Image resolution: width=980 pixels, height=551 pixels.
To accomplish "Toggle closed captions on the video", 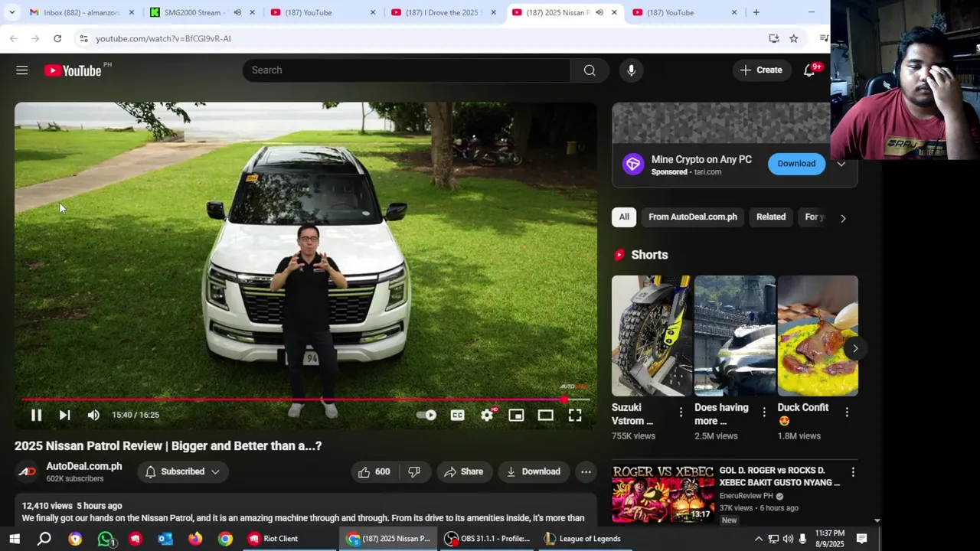I will tap(457, 415).
